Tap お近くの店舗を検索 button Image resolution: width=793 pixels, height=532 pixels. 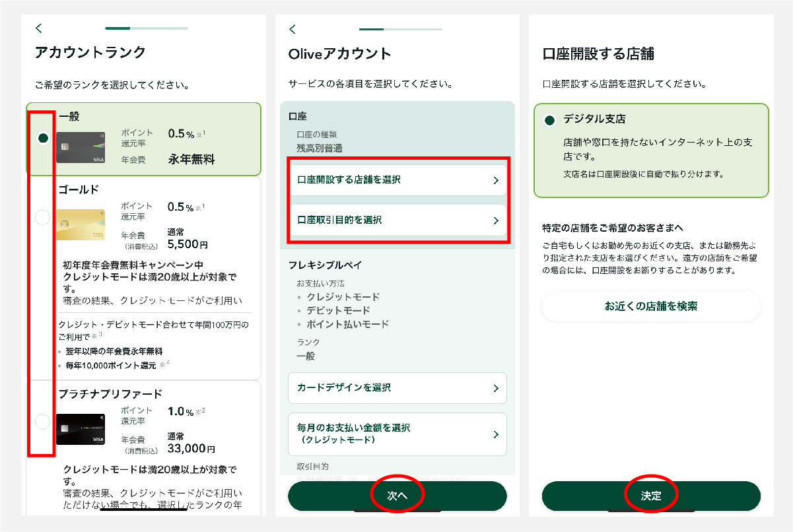(651, 306)
